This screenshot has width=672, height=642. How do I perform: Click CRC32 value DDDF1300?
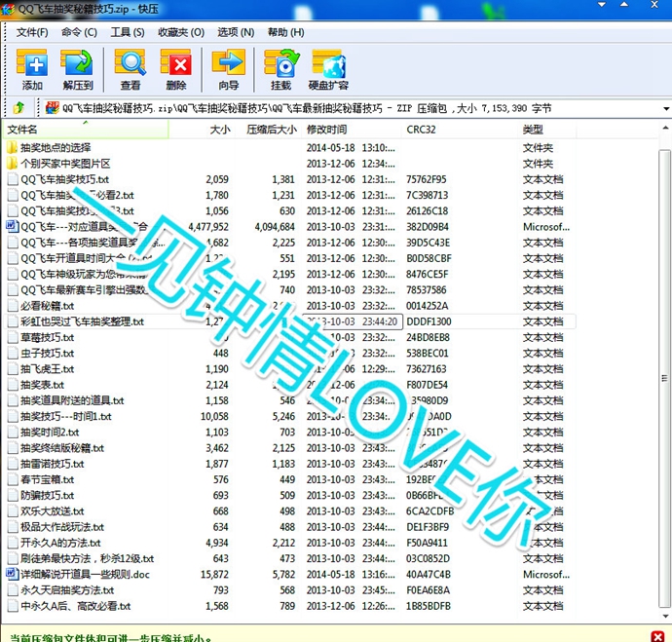(x=429, y=321)
